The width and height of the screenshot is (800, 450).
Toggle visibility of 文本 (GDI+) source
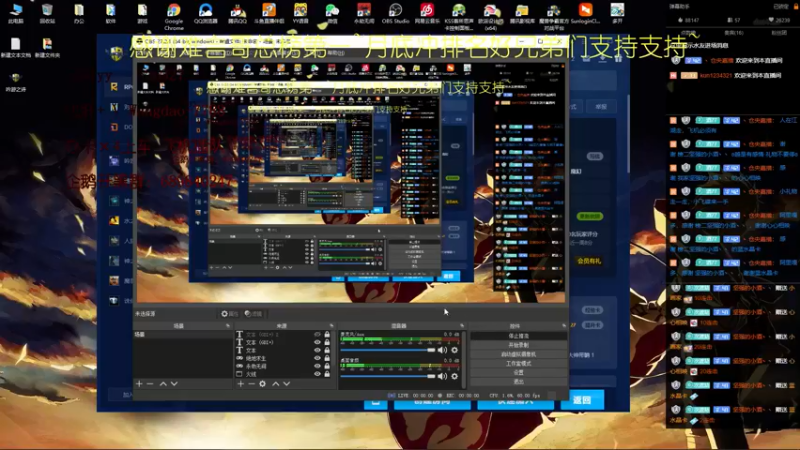(x=317, y=342)
